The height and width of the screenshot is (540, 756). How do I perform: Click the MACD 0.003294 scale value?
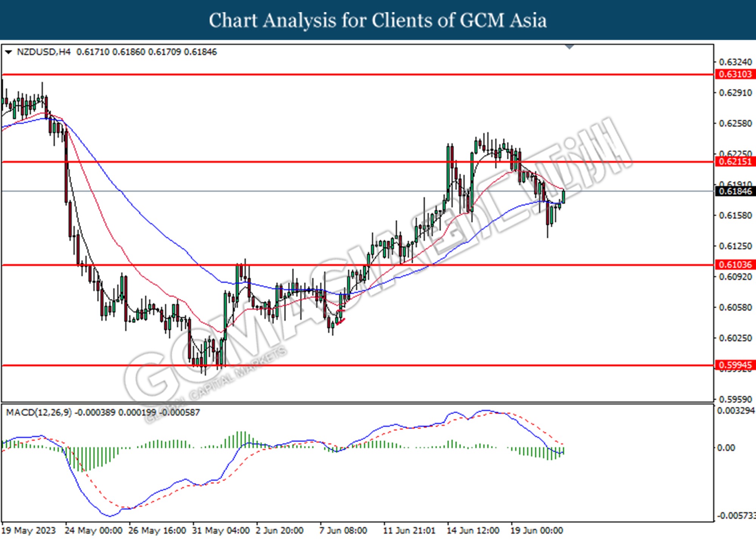coord(736,410)
